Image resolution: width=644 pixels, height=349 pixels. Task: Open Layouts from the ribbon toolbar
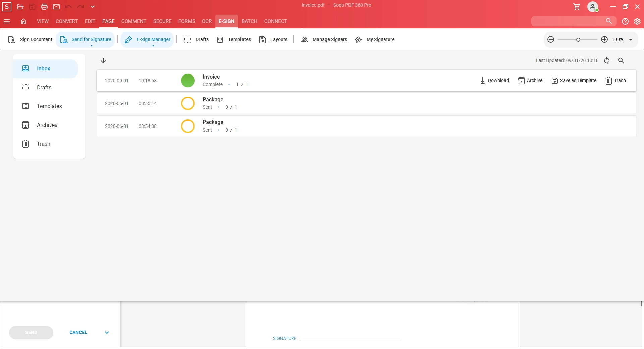click(273, 40)
